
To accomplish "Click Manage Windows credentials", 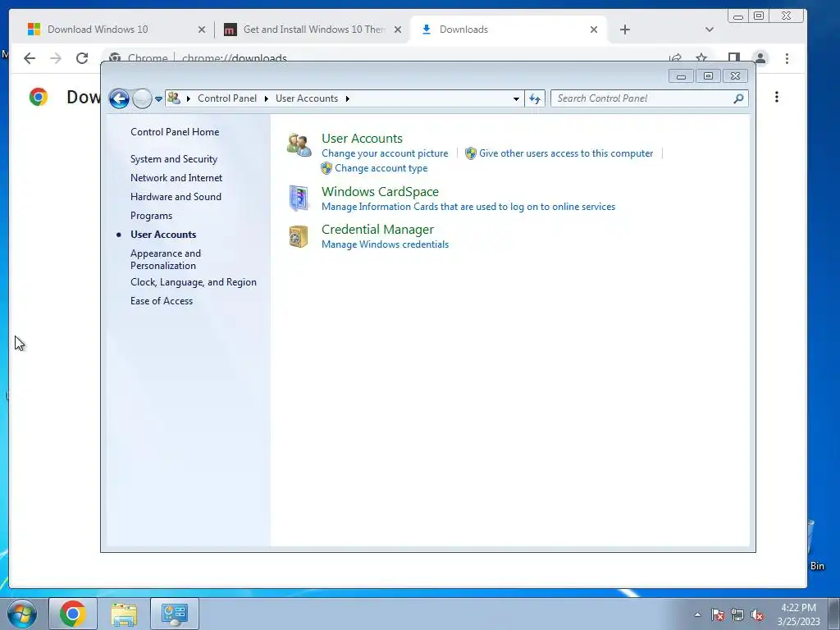I will [386, 244].
